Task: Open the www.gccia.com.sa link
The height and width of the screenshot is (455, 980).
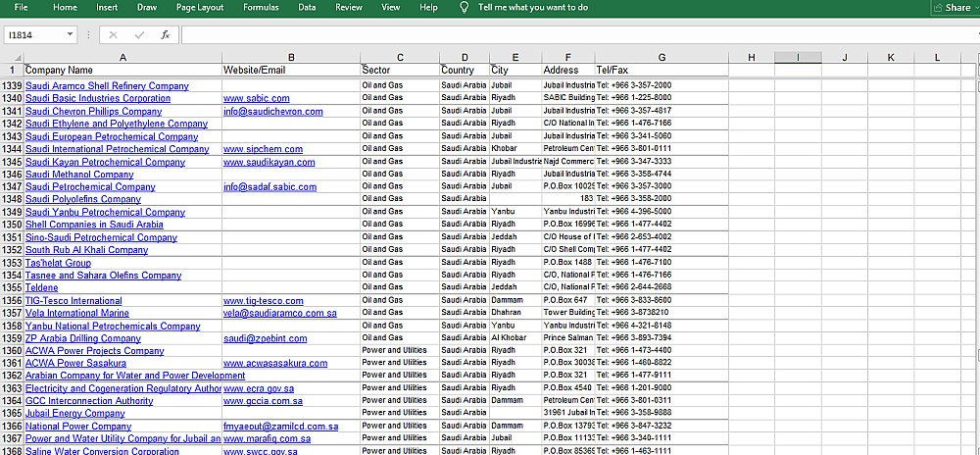Action: click(263, 401)
